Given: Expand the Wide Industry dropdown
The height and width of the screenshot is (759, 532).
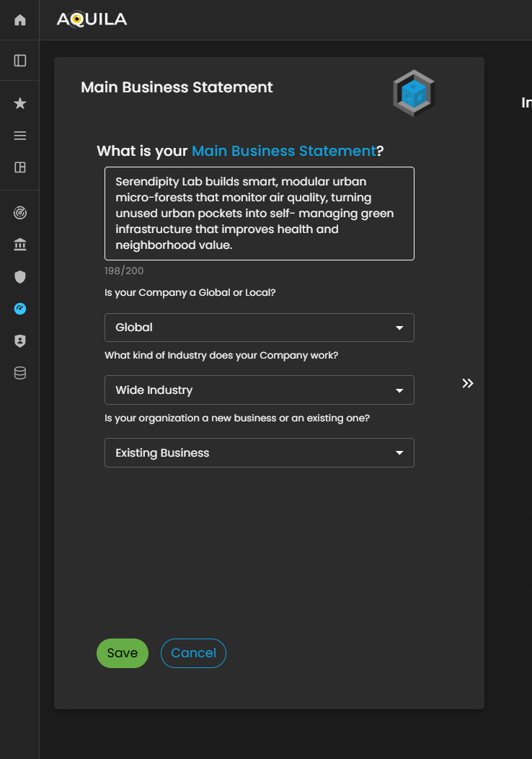Looking at the screenshot, I should point(259,390).
